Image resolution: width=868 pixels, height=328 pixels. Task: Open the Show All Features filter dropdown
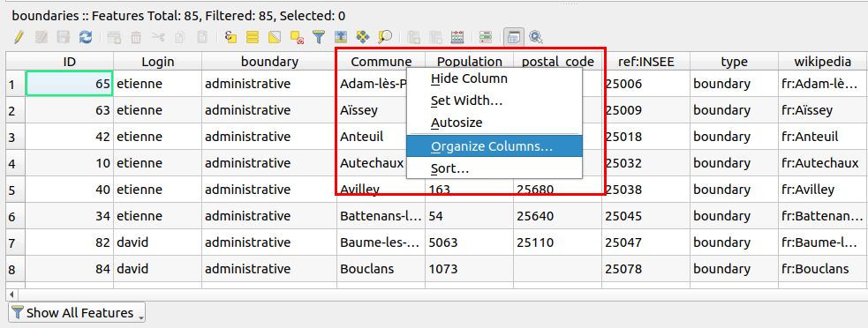[x=77, y=312]
